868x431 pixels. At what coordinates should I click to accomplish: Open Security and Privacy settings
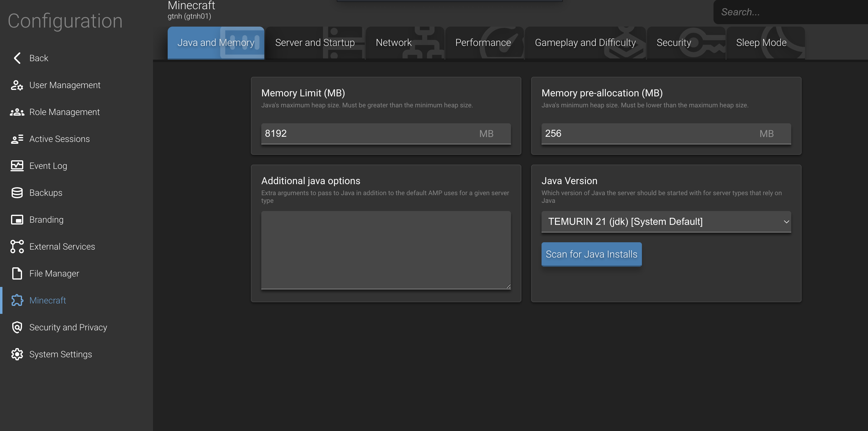(x=76, y=327)
